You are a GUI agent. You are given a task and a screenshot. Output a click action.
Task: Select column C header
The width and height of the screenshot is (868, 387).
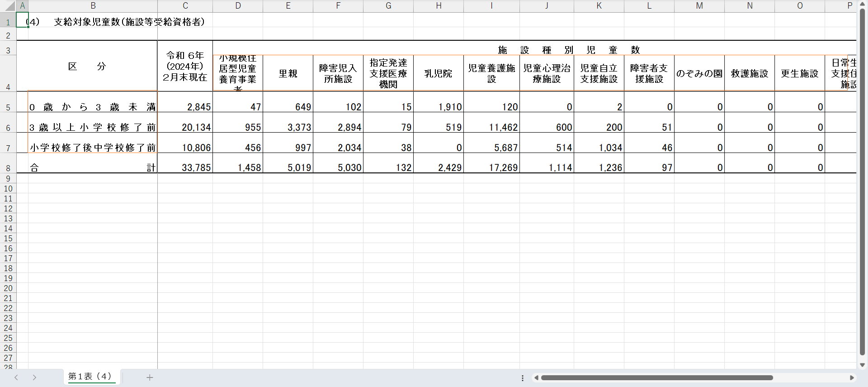[x=185, y=6]
